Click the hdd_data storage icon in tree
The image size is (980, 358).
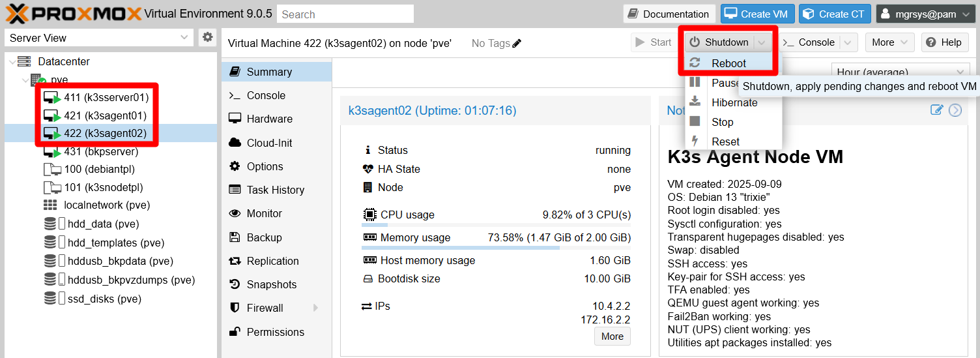50,224
